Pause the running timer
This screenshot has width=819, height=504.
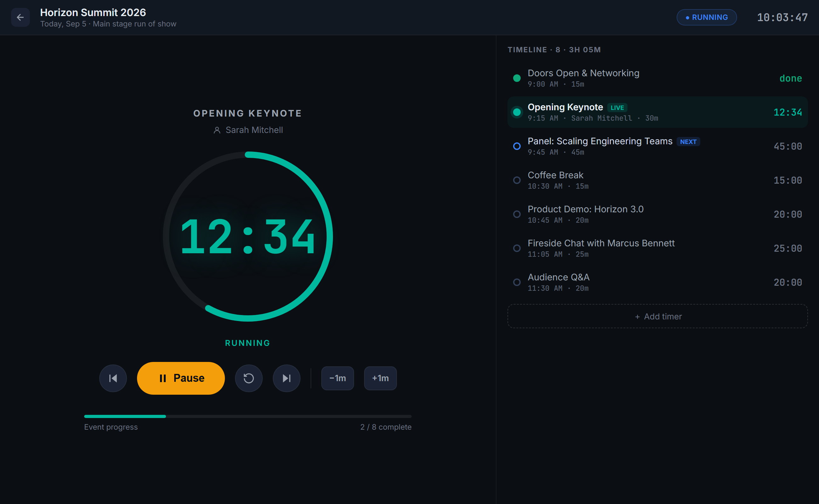[181, 378]
